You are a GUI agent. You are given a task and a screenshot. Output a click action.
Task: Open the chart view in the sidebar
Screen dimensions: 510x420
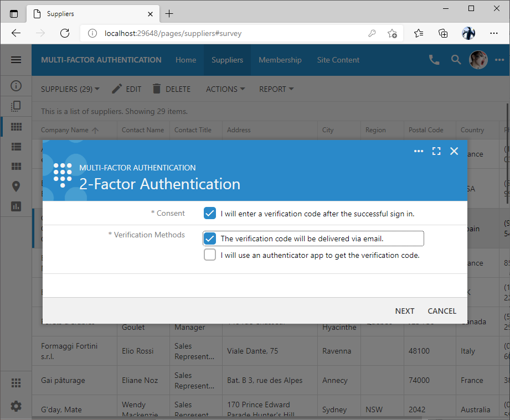(16, 205)
